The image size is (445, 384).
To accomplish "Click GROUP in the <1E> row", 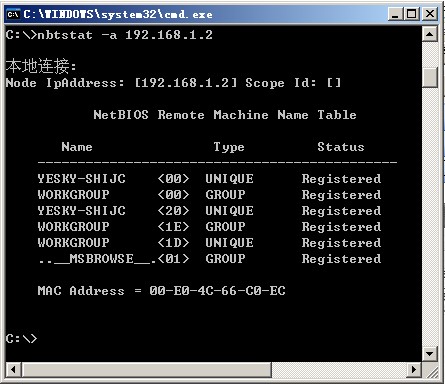I will pyautogui.click(x=225, y=227).
